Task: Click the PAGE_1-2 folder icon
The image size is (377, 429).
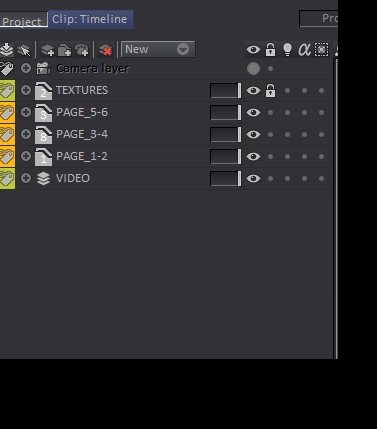Action: point(43,157)
